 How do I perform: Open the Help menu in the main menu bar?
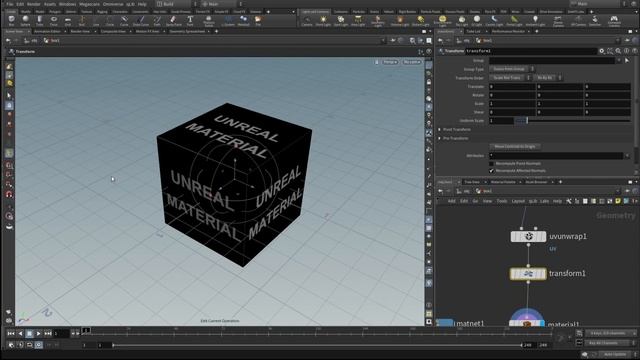(x=142, y=4)
